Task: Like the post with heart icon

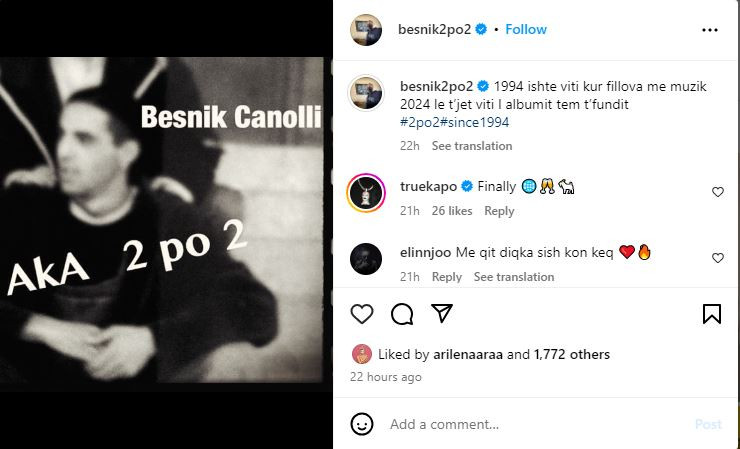Action: 362,314
